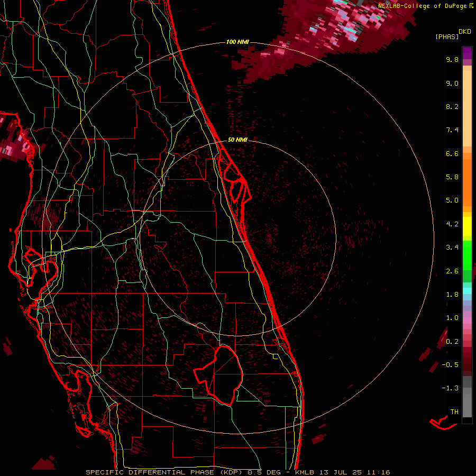Viewport: 476px width, 476px height.
Task: Click the NEXLAB-College of DuPage credit text
Action: tap(425, 6)
